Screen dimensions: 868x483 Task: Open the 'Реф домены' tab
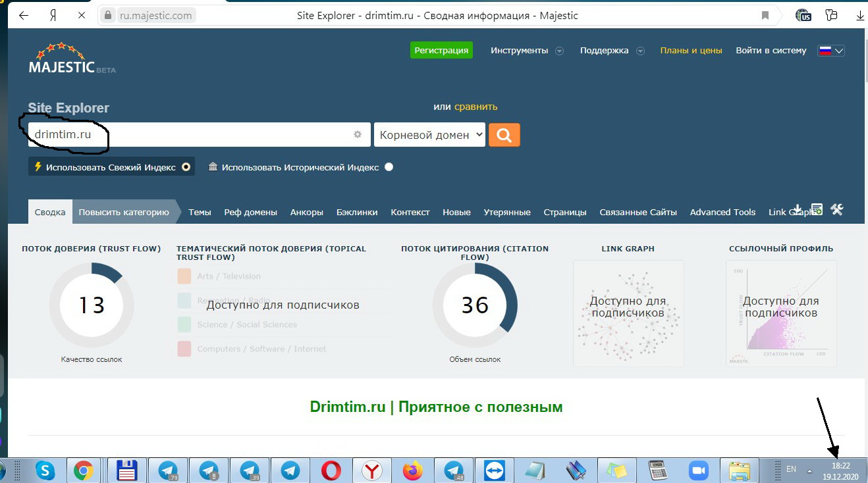click(x=250, y=212)
